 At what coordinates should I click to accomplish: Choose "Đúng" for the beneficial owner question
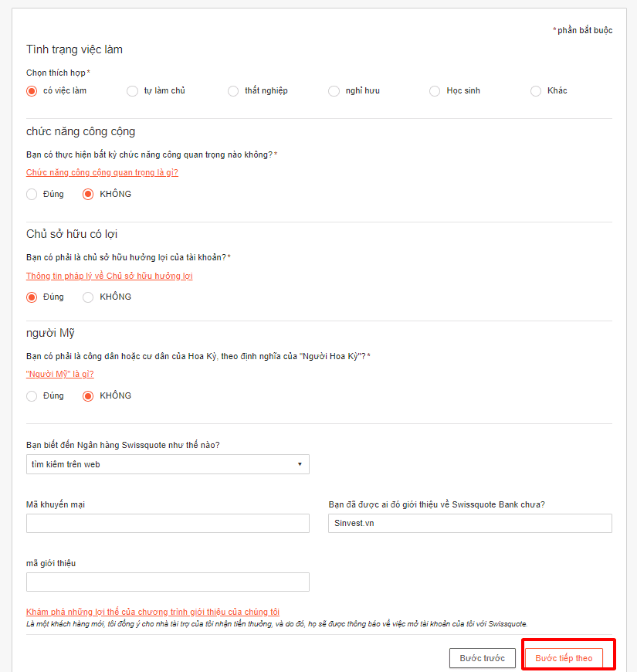click(32, 297)
